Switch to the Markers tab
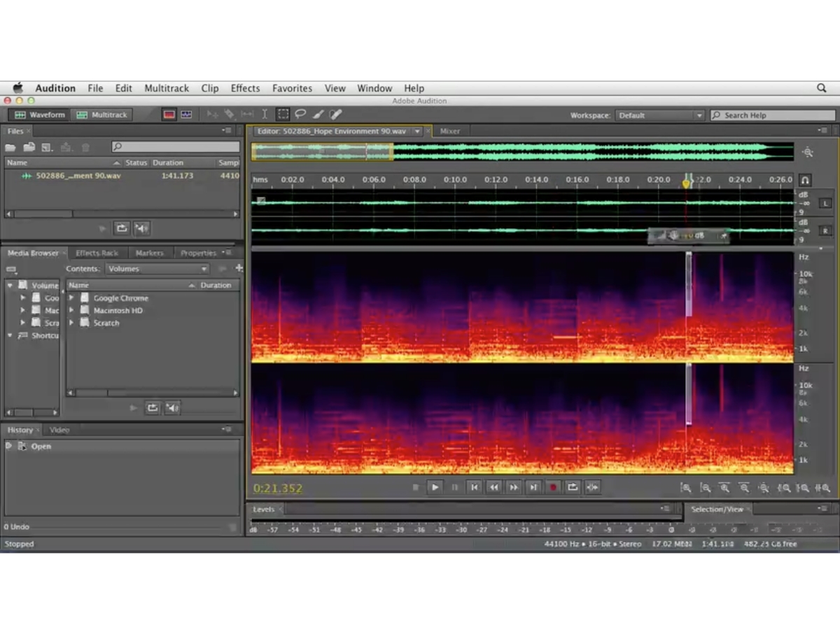The height and width of the screenshot is (630, 840). point(149,253)
